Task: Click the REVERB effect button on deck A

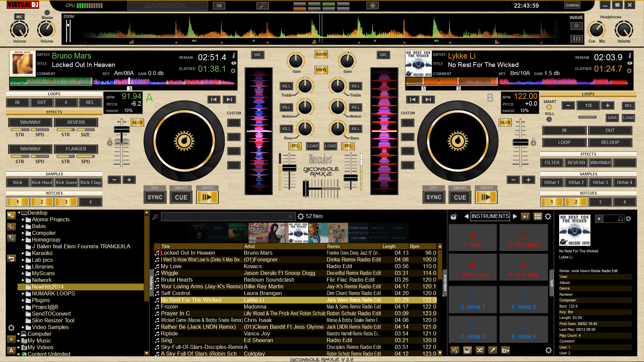Action: pyautogui.click(x=76, y=122)
